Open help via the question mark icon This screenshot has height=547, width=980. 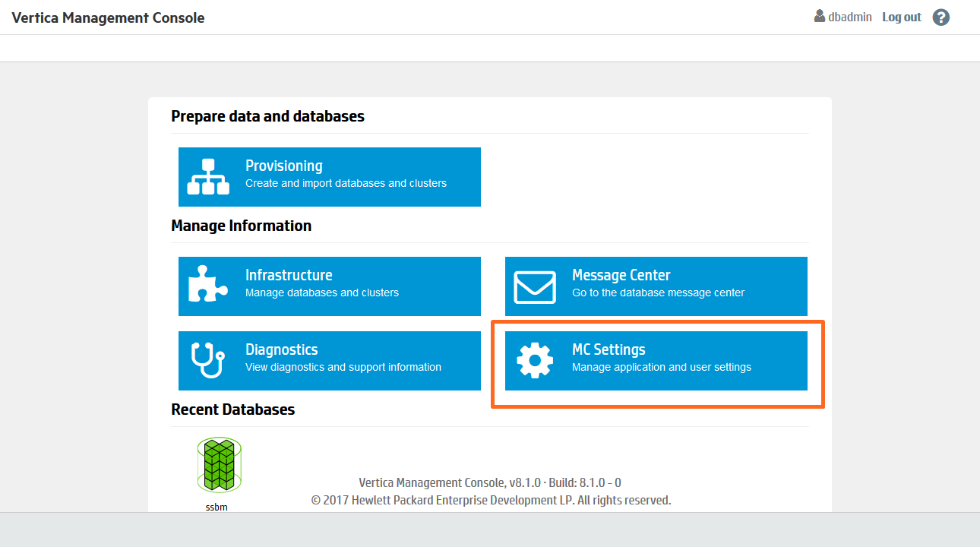click(x=941, y=17)
